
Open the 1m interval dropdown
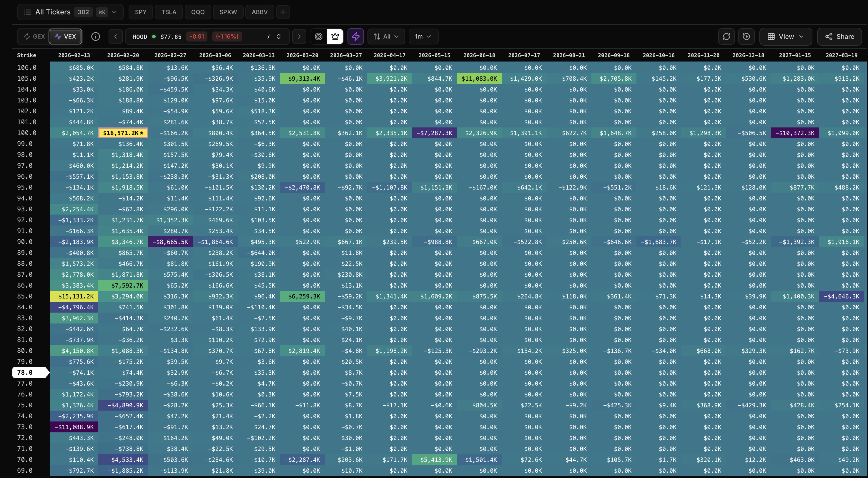[x=423, y=36]
